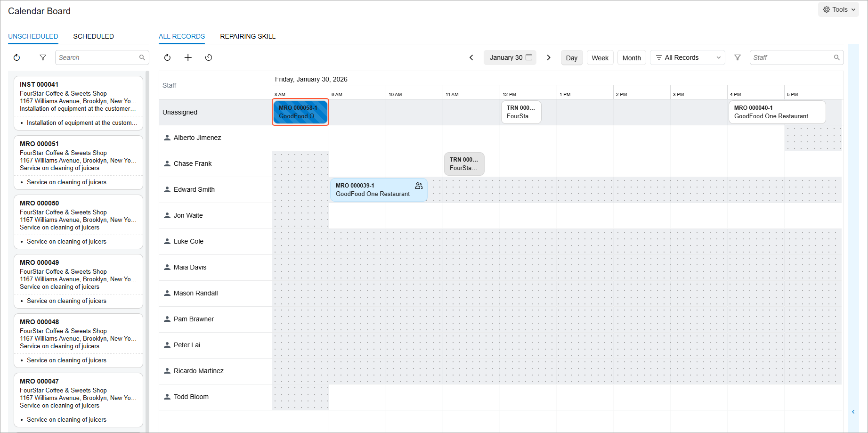Click the magnifier in the Staff search box
This screenshot has width=868, height=433.
(837, 57)
